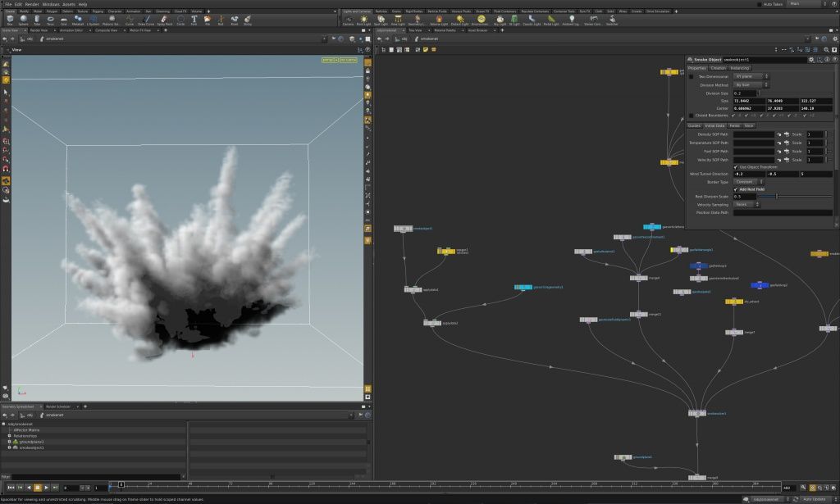Screen dimensions: 840x504
Task: Open the Particles shelf tab
Action: 381,11
